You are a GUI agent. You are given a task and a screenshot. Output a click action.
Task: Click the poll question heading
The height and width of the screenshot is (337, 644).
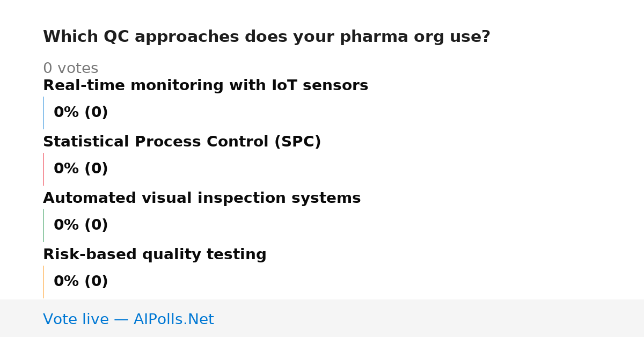click(267, 37)
